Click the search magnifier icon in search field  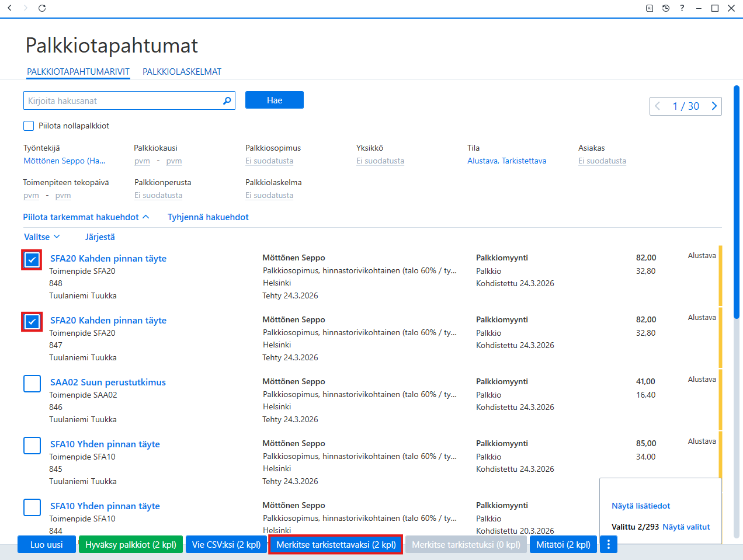coord(227,100)
